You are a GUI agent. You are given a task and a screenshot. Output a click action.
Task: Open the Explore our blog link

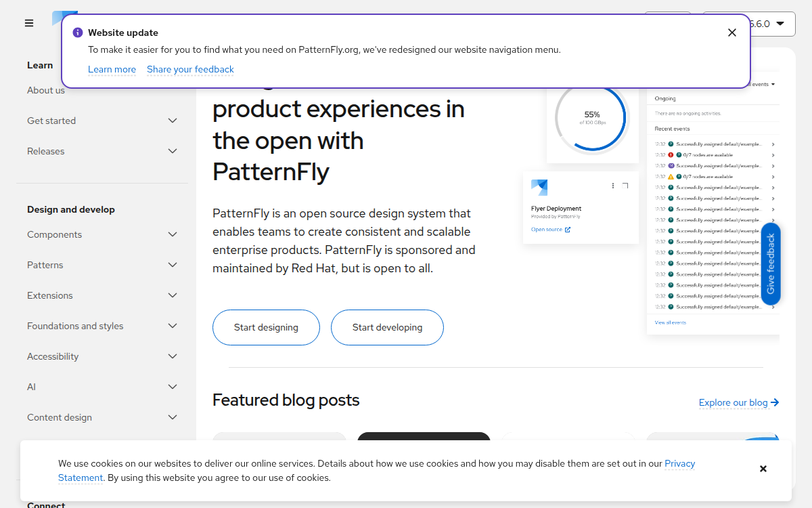click(x=739, y=402)
